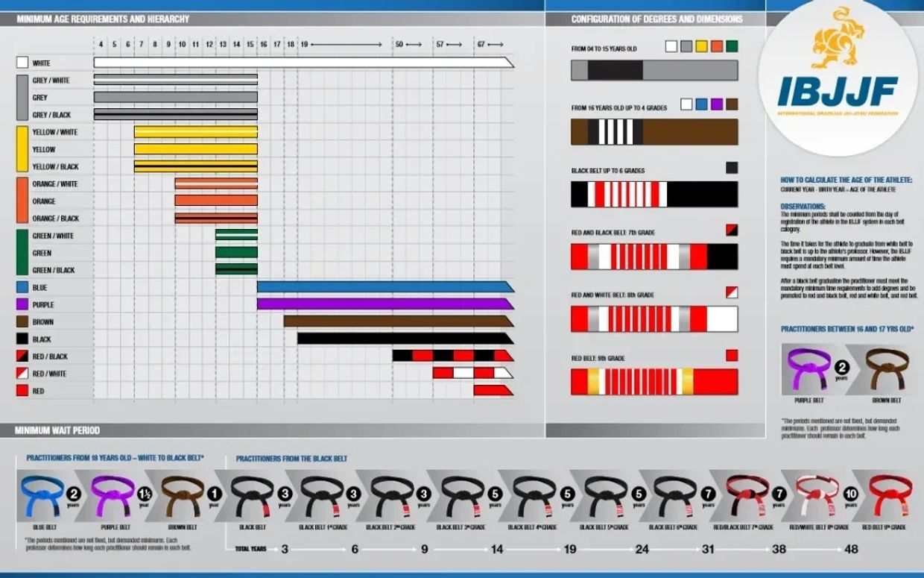This screenshot has height=578, width=924.
Task: Click the Observations heading
Action: point(803,207)
